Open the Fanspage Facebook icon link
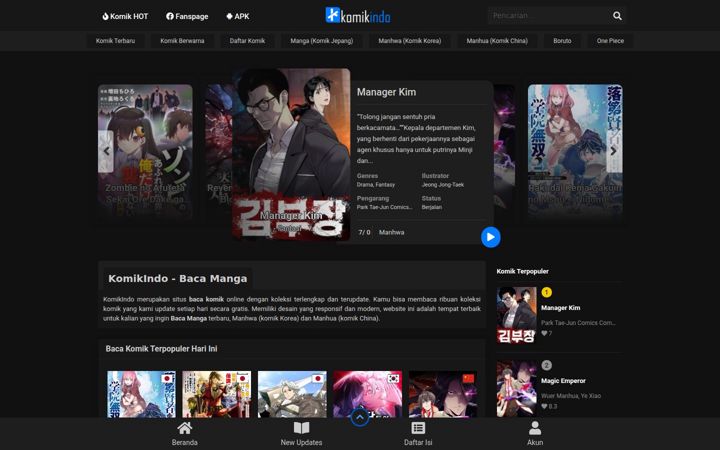This screenshot has height=450, width=720. [170, 16]
